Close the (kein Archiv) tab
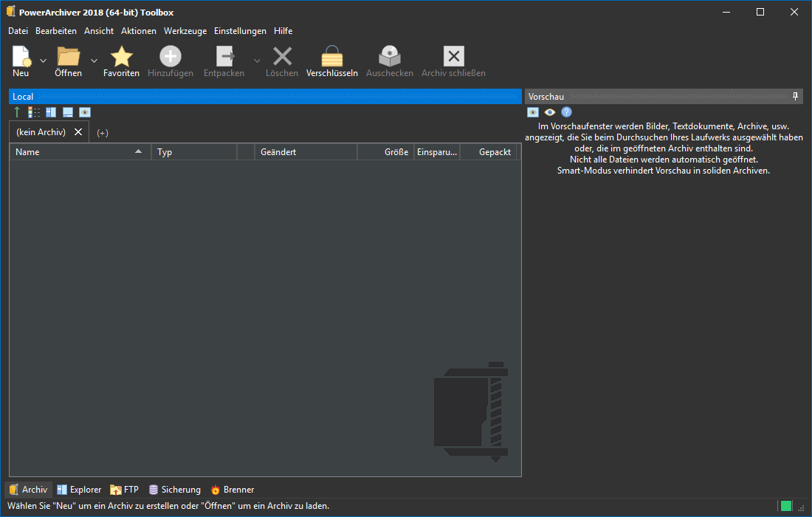This screenshot has width=812, height=517. pyautogui.click(x=78, y=132)
